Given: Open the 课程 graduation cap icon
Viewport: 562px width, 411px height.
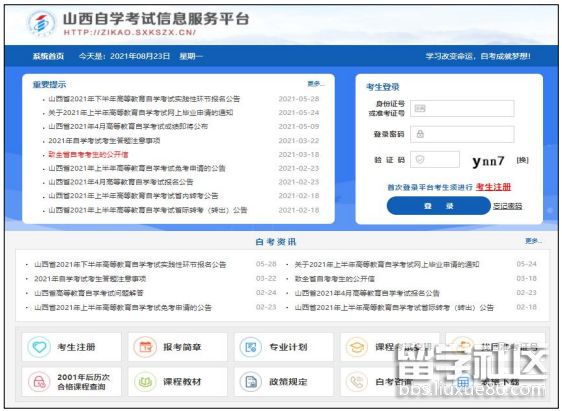Looking at the screenshot, I should [x=357, y=347].
